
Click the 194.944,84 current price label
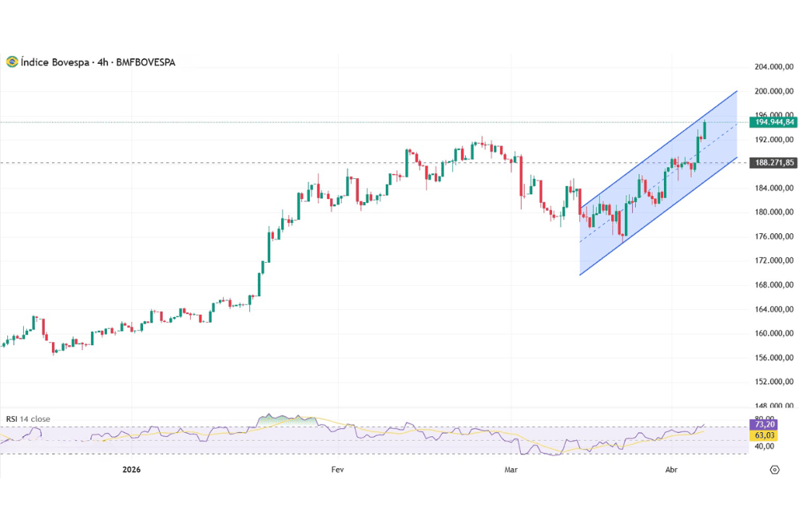pos(773,122)
